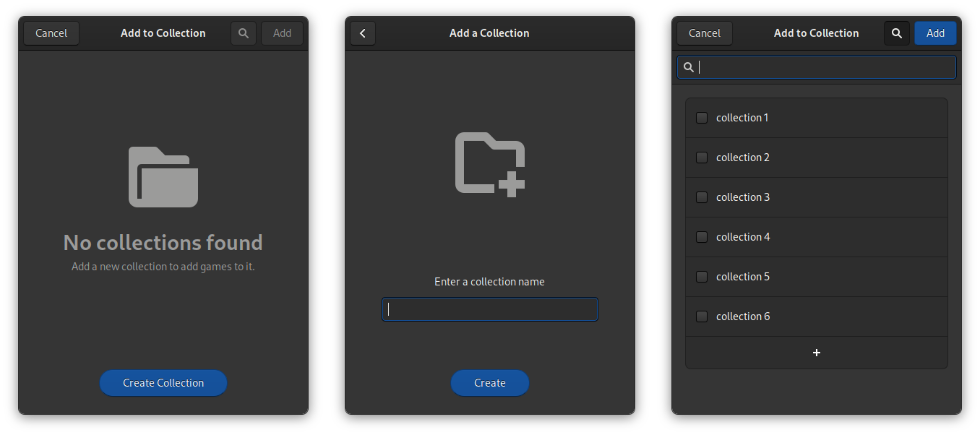Screen dimensions: 980x435
Task: Click Create Collection button
Action: pos(163,383)
